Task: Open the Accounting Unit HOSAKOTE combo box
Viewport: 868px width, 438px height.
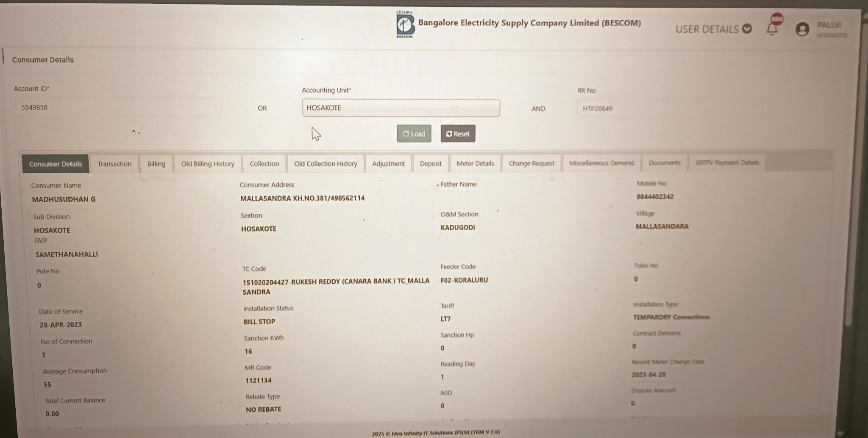Action: click(x=401, y=108)
